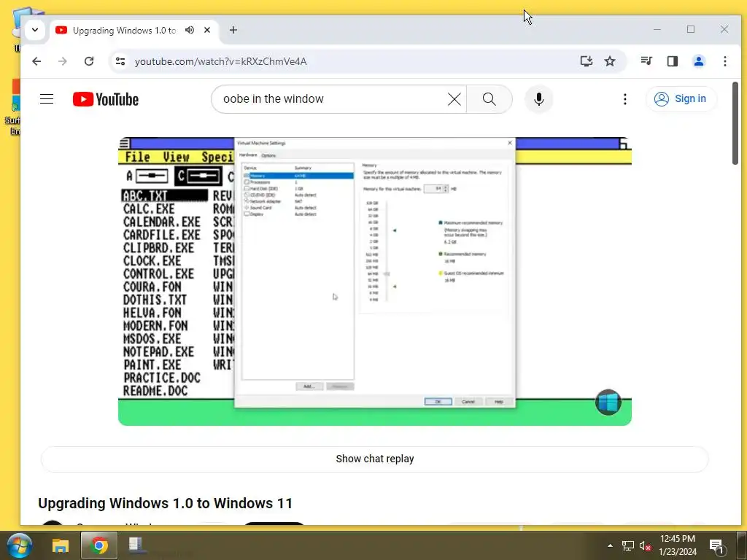Open the tab search dropdown arrow
747x560 pixels.
click(35, 30)
